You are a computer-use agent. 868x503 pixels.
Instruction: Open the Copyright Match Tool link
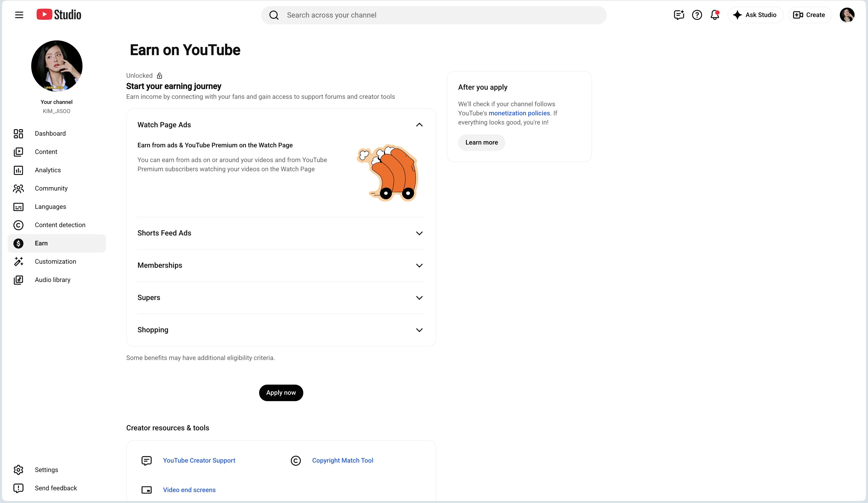point(343,461)
